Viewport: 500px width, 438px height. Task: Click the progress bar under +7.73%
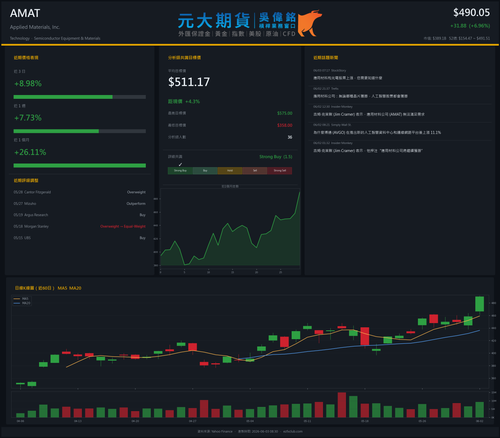tap(80, 131)
